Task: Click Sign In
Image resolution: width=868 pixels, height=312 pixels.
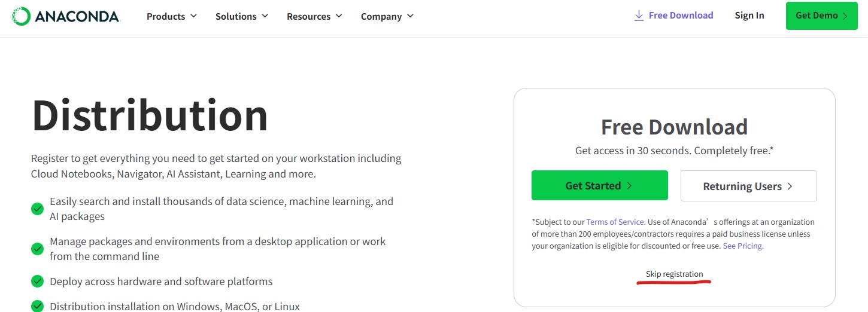Action: (x=749, y=16)
